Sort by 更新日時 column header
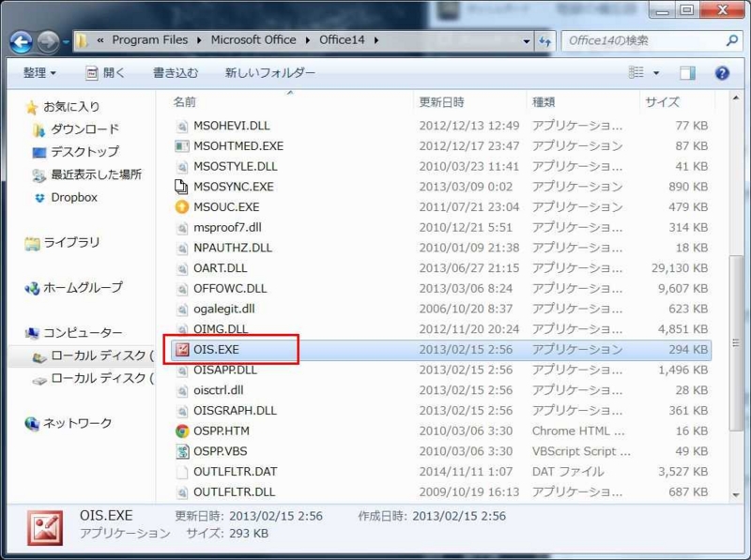 coord(441,102)
